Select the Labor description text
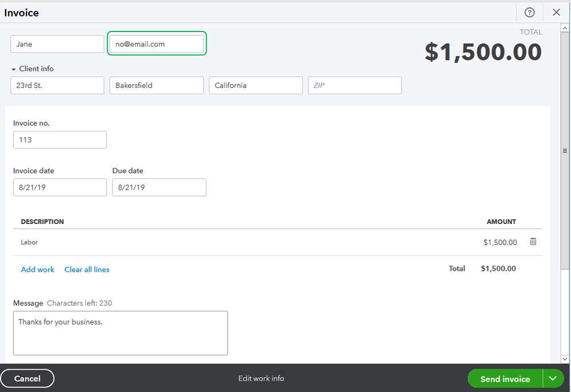 point(29,242)
